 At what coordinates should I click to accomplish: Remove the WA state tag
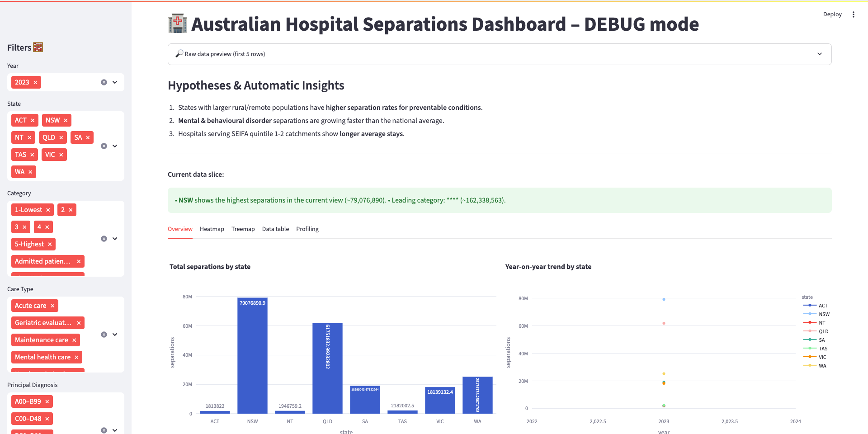click(30, 172)
